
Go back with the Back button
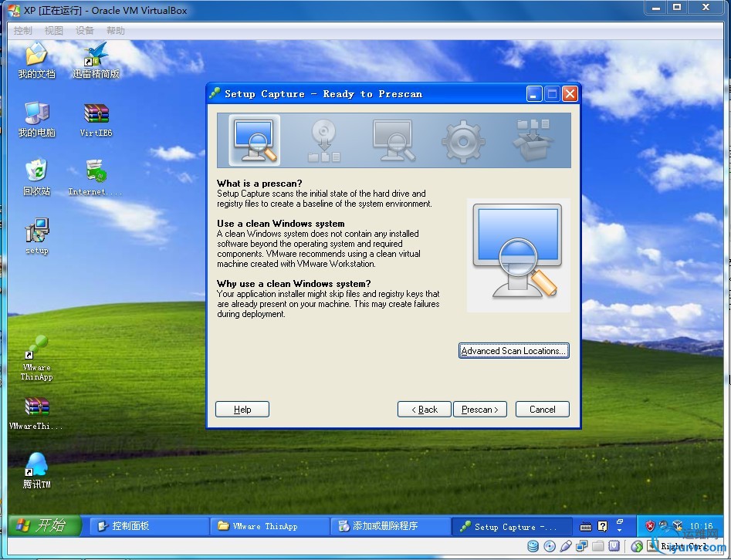425,410
